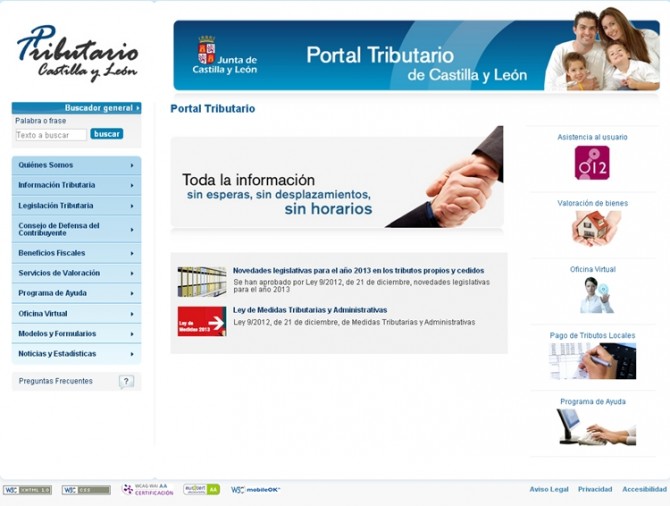Open the Legislación Tributaria menu item
Viewport: 670px width, 506px height.
(x=56, y=205)
